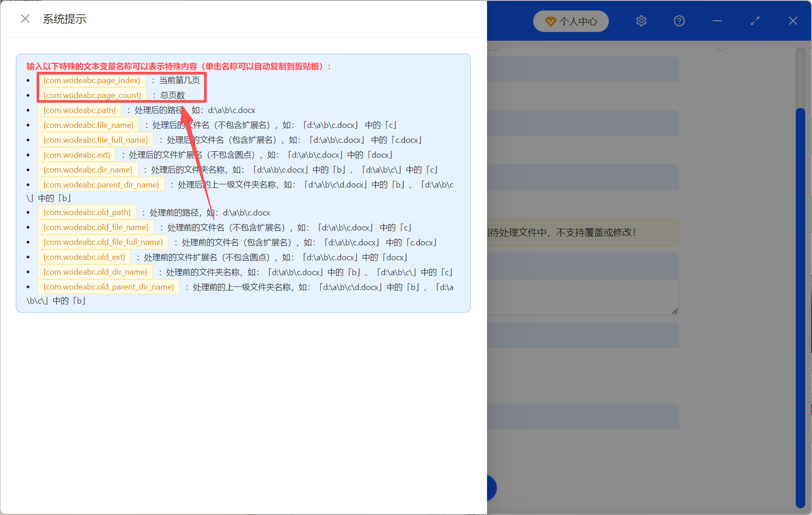Viewport: 812px width, 515px height.
Task: Copy the {com.wodeabc.file_name} variable name
Action: point(88,125)
